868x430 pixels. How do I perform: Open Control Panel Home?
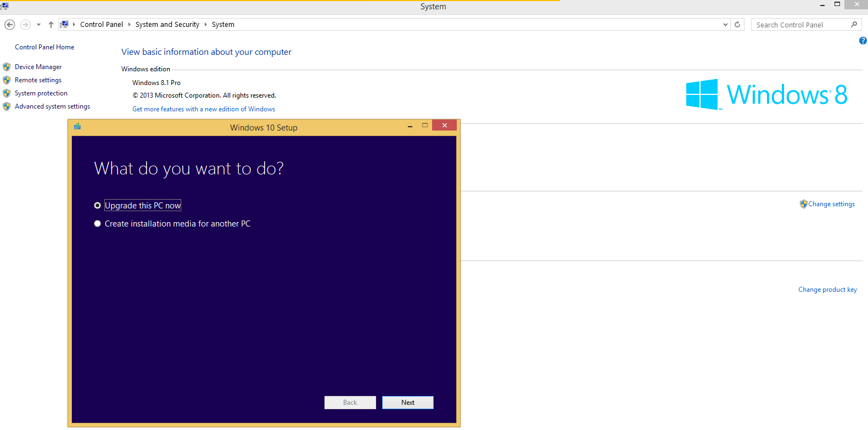click(x=44, y=47)
